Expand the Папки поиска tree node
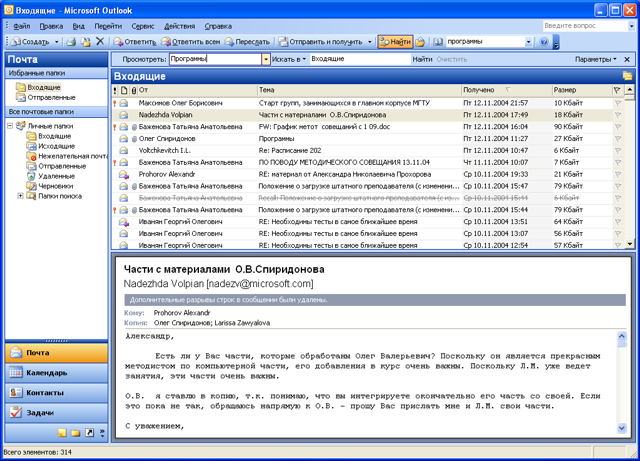This screenshot has width=640, height=461. pyautogui.click(x=20, y=196)
